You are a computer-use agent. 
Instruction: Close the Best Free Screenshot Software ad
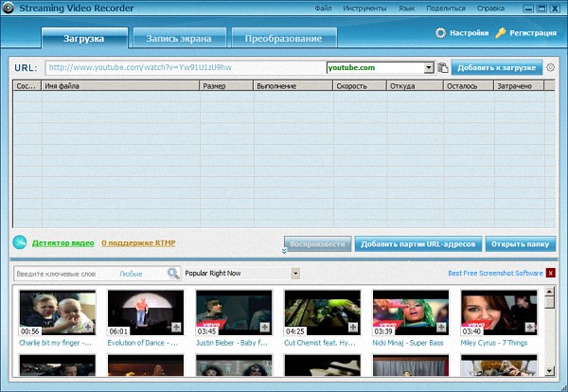(x=551, y=274)
